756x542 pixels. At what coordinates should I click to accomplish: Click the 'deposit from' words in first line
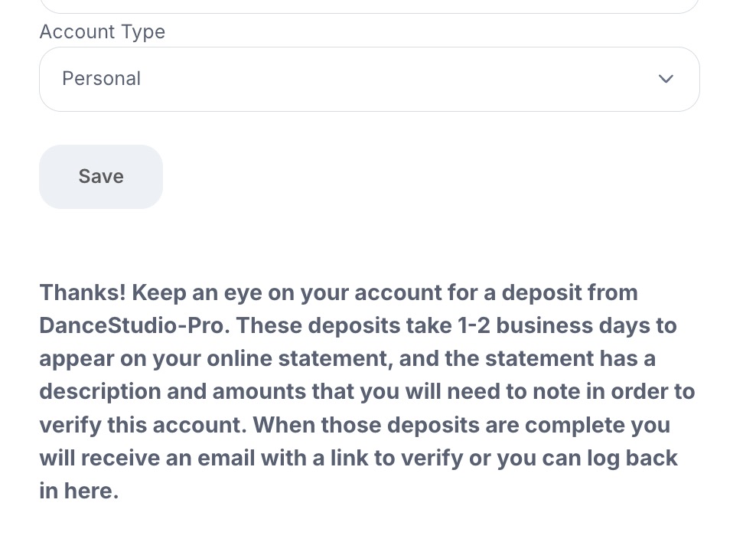[570, 292]
